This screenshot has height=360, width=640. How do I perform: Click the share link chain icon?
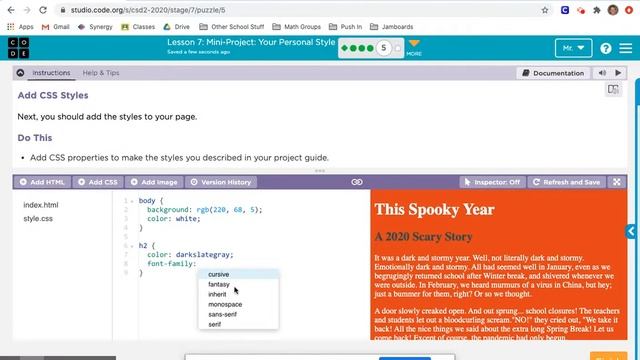357,182
